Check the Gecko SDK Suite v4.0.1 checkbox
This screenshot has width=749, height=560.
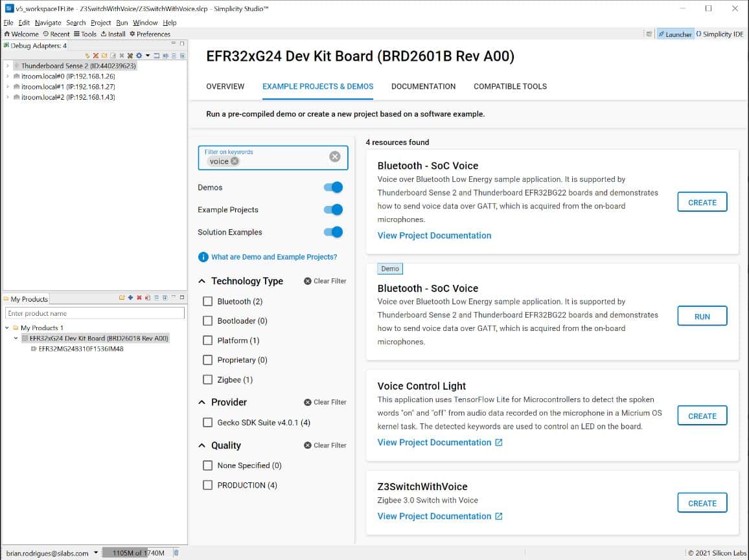[208, 423]
